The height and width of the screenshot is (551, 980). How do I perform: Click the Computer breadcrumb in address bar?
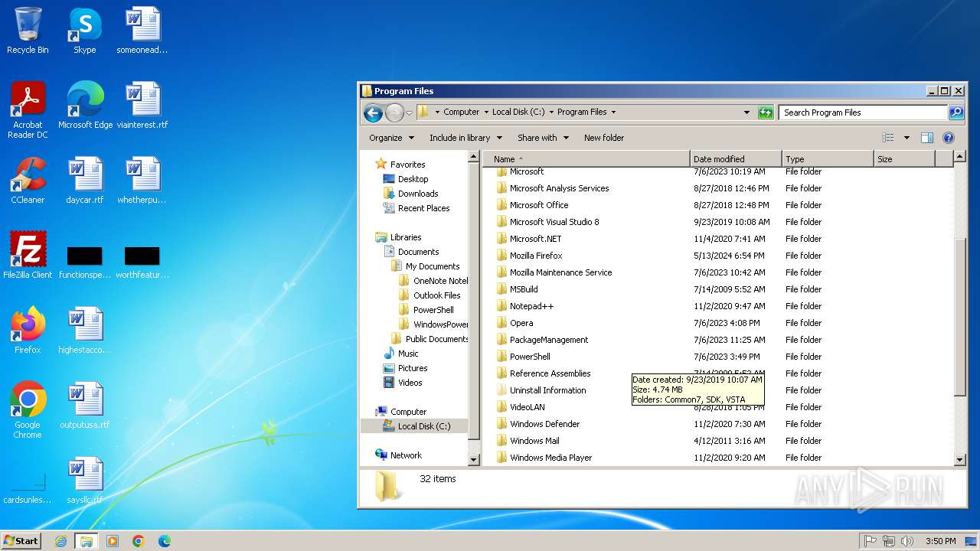tap(461, 112)
